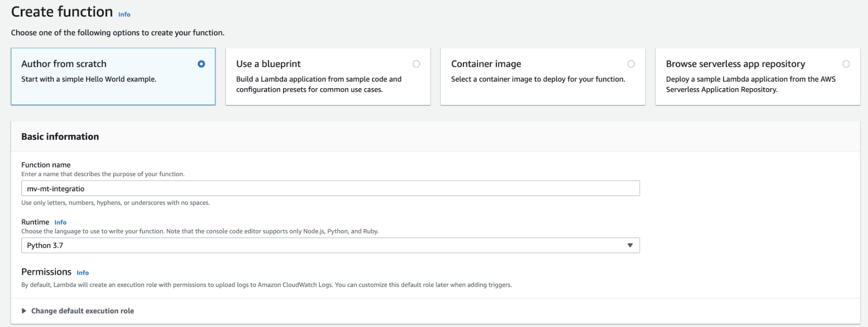The height and width of the screenshot is (327, 868).
Task: Choose the Container image radio button
Action: pyautogui.click(x=631, y=64)
